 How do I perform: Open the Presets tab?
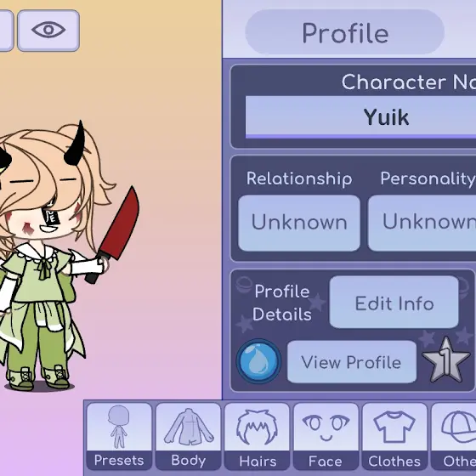[x=119, y=436]
